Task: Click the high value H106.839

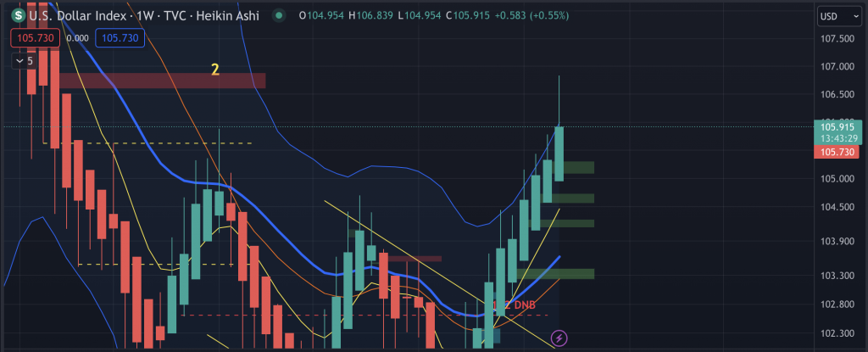Action: click(x=372, y=15)
